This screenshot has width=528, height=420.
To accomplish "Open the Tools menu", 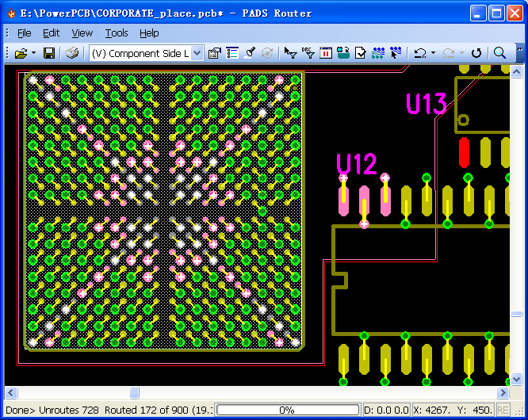I will 117,33.
